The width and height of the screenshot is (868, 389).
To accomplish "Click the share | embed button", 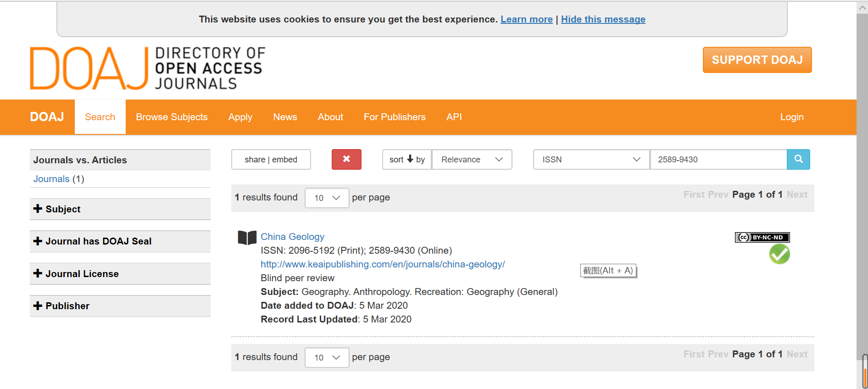I will (271, 159).
